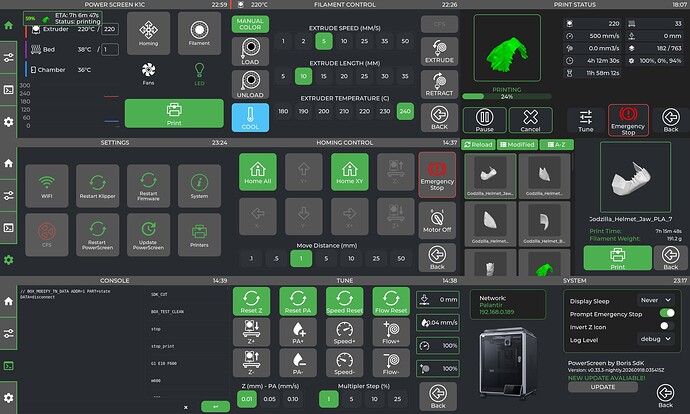This screenshot has height=414, width=690.
Task: Click the Update PowerScreen tile
Action: click(148, 235)
